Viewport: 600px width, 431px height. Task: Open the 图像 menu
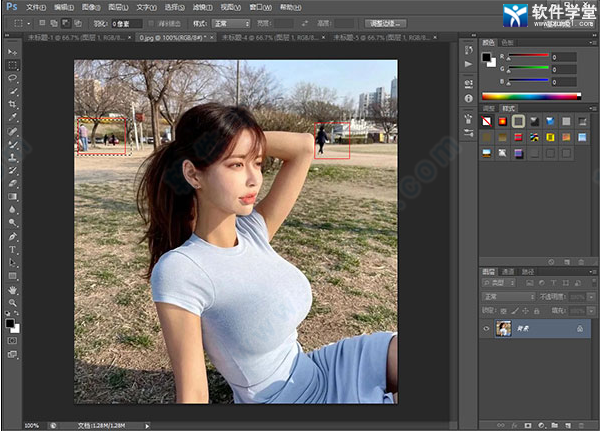tap(89, 6)
